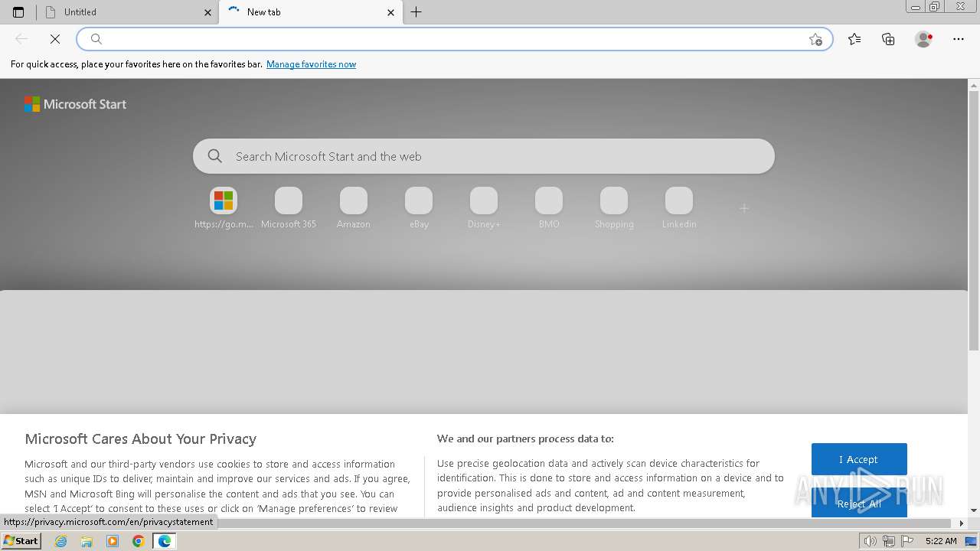Viewport: 980px width, 551px height.
Task: Launch Google Chrome from the taskbar
Action: coord(139,541)
